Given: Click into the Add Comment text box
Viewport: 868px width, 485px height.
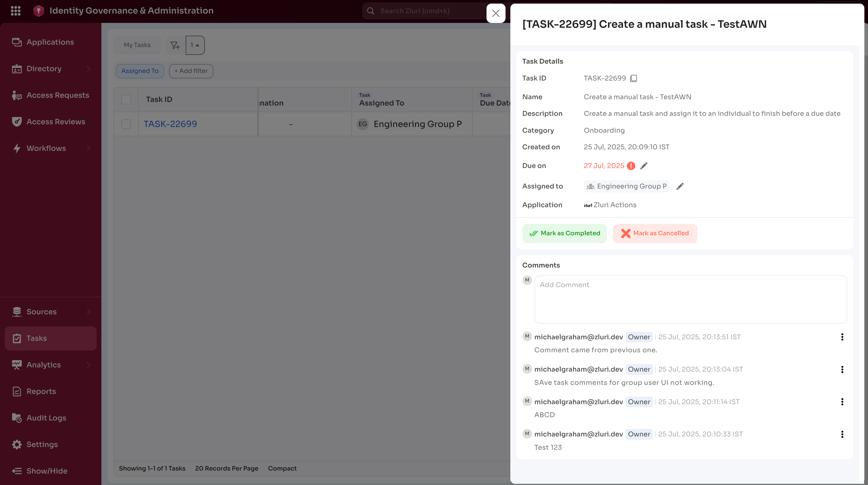Looking at the screenshot, I should (690, 300).
